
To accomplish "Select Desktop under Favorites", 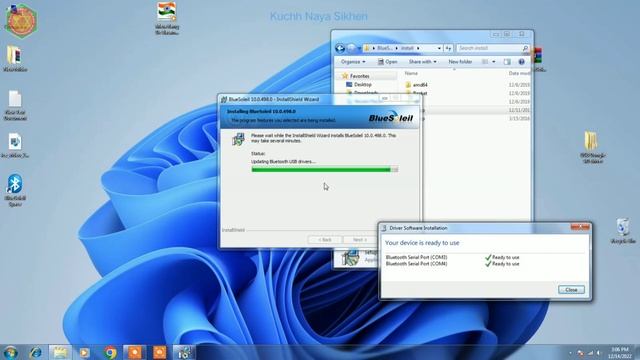I will coord(362,84).
